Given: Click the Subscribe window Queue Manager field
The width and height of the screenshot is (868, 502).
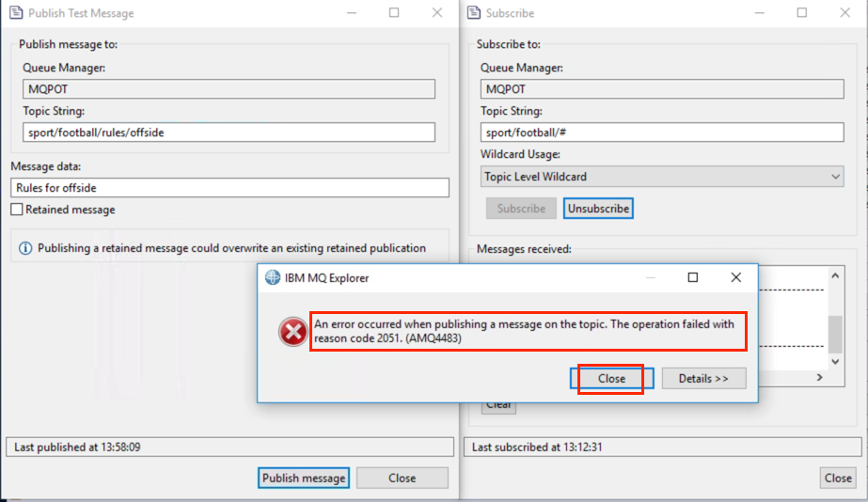Looking at the screenshot, I should pyautogui.click(x=662, y=89).
